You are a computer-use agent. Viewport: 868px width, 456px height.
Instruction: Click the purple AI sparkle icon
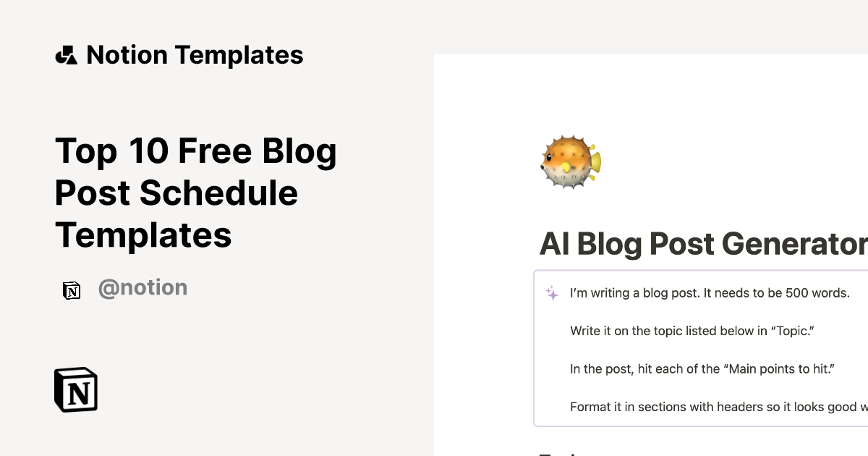coord(552,293)
